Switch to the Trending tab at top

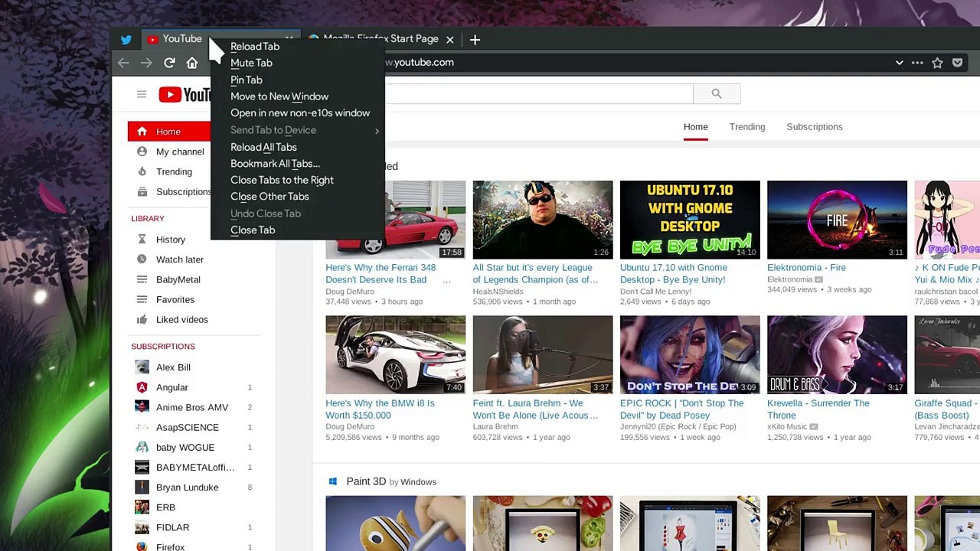pos(747,127)
